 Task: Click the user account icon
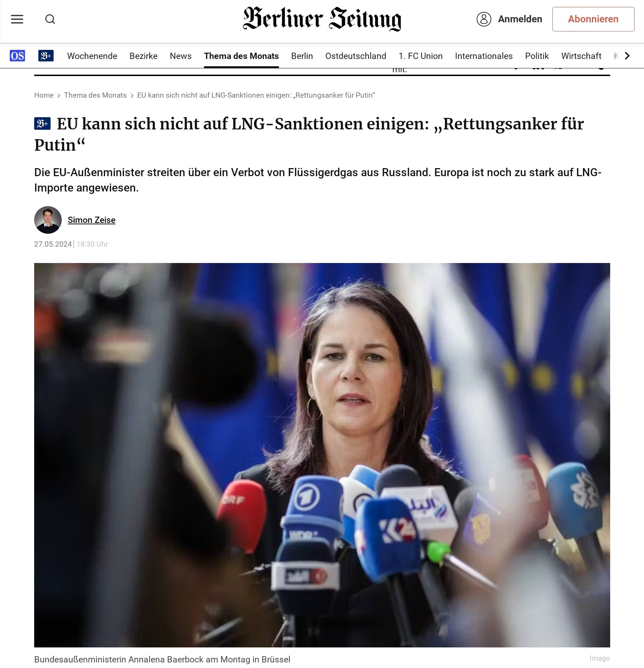point(484,19)
